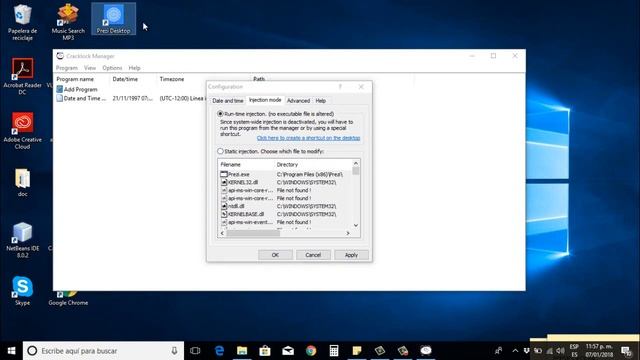Switch to the Advanced tab
640x360 pixels.
click(298, 100)
